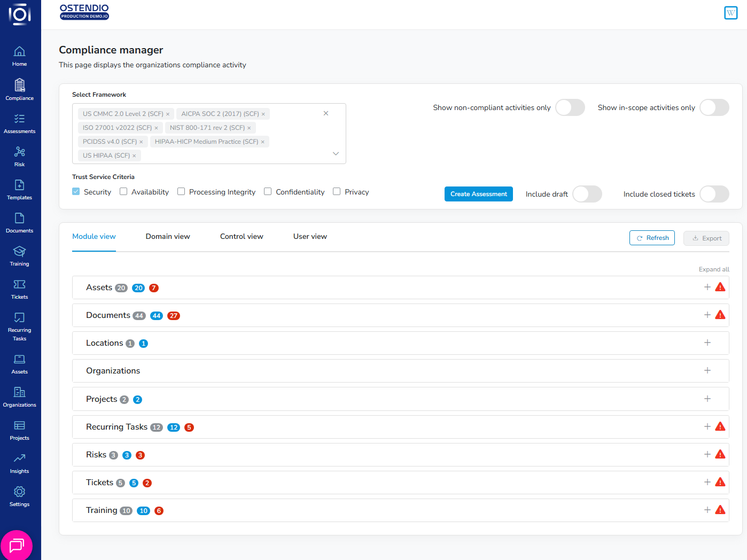Click the Expand all link

click(713, 269)
